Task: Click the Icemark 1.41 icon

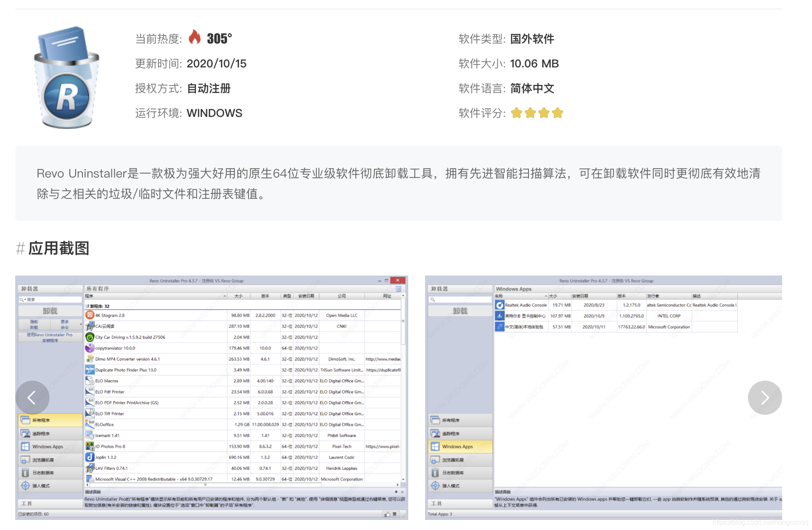Action: point(90,435)
